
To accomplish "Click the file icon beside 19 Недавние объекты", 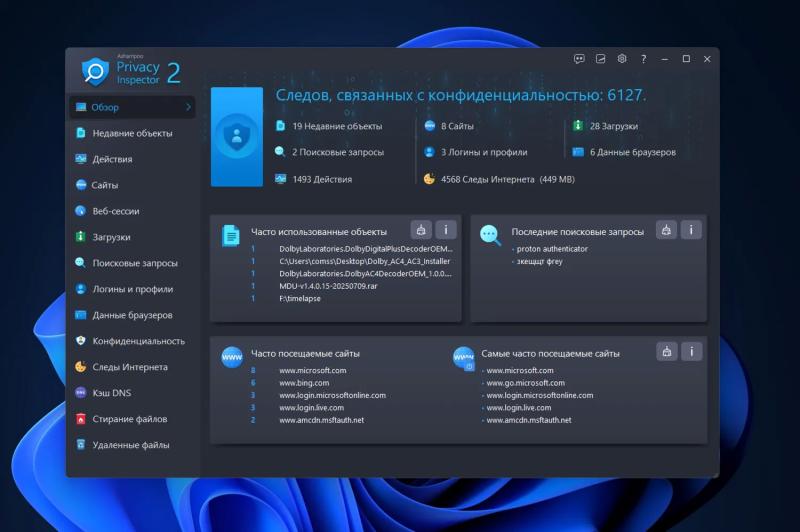I will pos(280,125).
